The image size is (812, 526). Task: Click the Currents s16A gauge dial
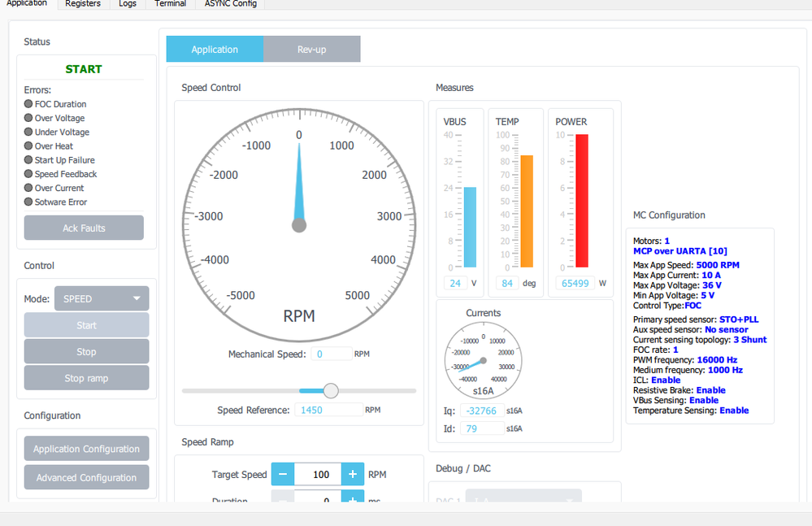pyautogui.click(x=483, y=360)
